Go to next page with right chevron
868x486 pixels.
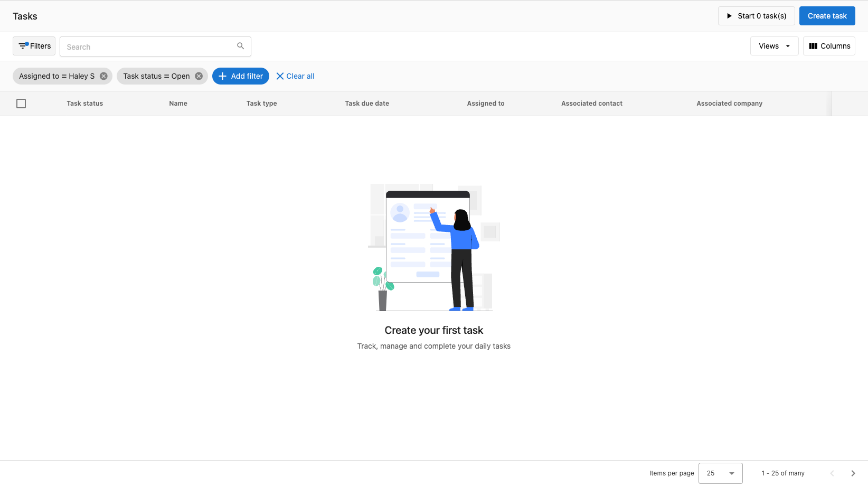(852, 473)
